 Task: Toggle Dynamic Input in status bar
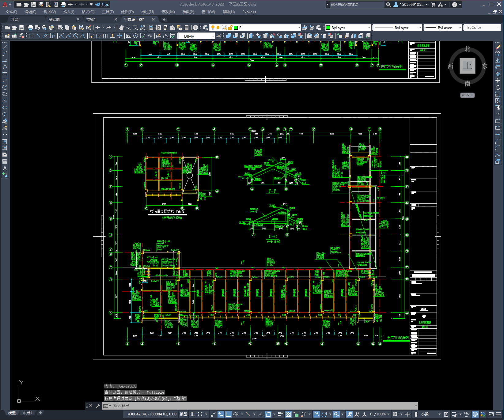coord(221,414)
